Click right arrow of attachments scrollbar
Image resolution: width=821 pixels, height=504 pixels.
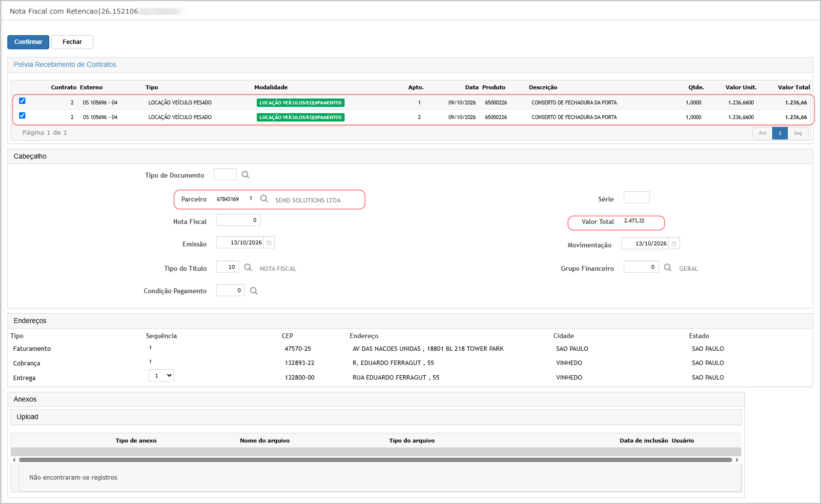click(x=737, y=460)
